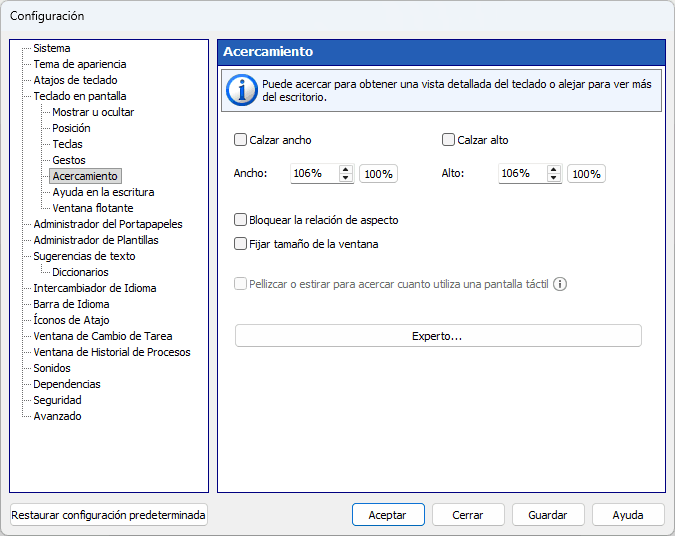Open Ayuda en la escritura settings
Screen dimensions: 675x536
pos(103,192)
